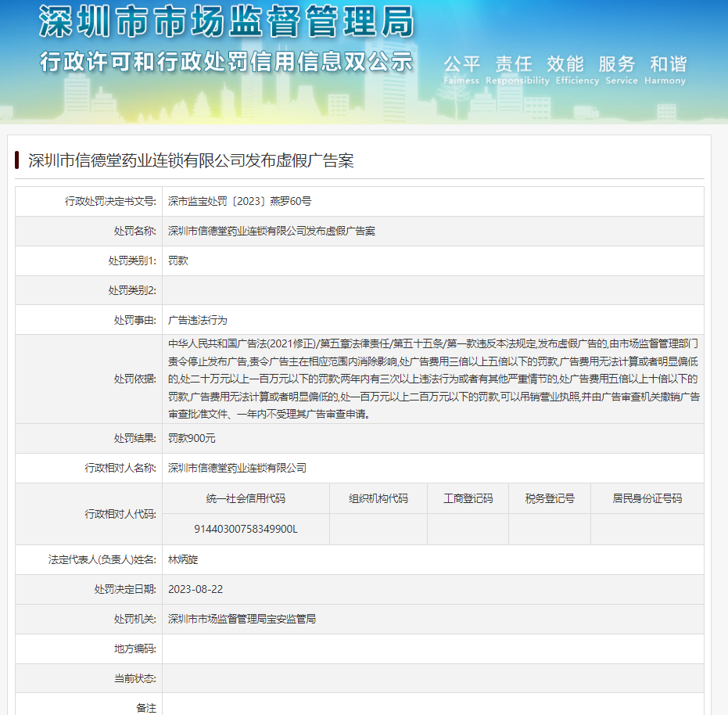Click the 行政许可和行政处罚信用信息双公示 subtitle

(x=226, y=62)
